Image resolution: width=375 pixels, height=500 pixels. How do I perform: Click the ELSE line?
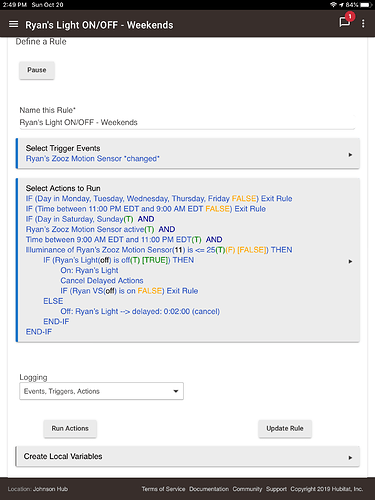point(53,301)
